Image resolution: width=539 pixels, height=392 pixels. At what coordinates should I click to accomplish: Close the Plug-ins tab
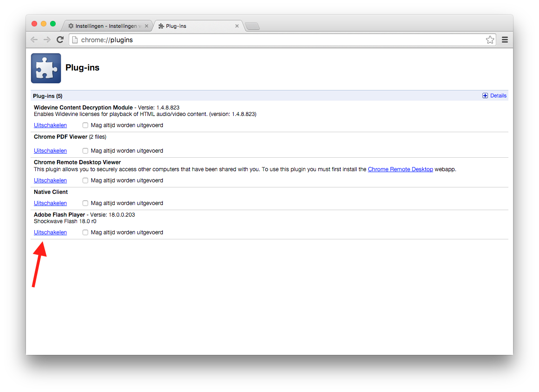point(237,26)
